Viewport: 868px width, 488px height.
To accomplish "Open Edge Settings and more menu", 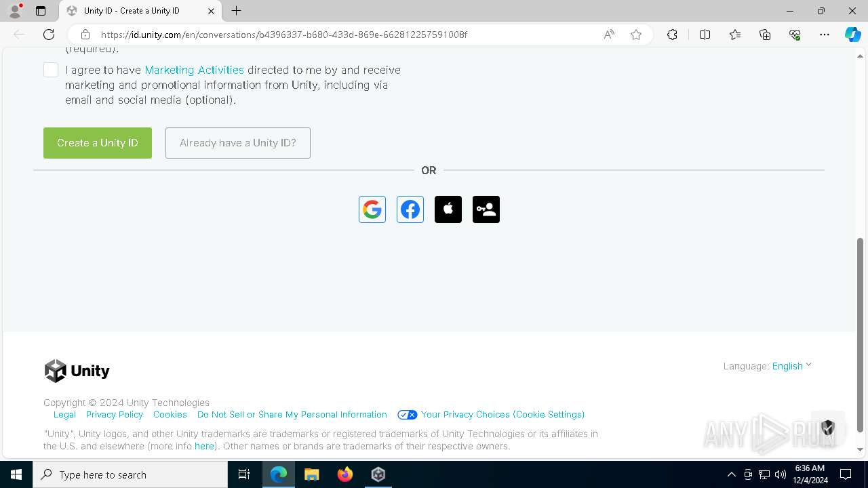I will [825, 35].
